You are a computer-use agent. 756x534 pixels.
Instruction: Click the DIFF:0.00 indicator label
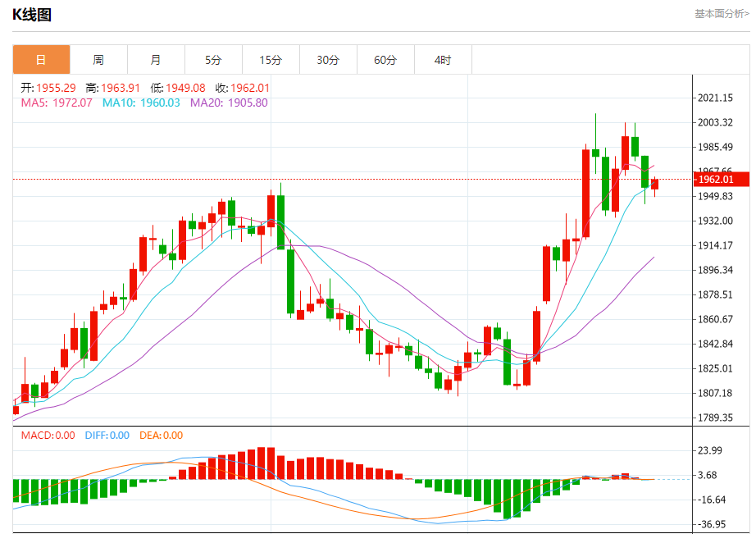click(x=107, y=435)
